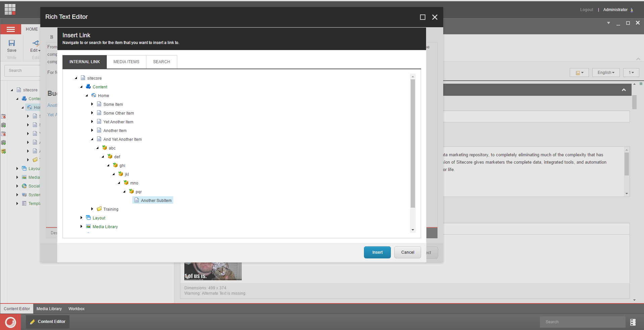Select the Another SubItem tree item
The image size is (644, 330).
point(156,201)
